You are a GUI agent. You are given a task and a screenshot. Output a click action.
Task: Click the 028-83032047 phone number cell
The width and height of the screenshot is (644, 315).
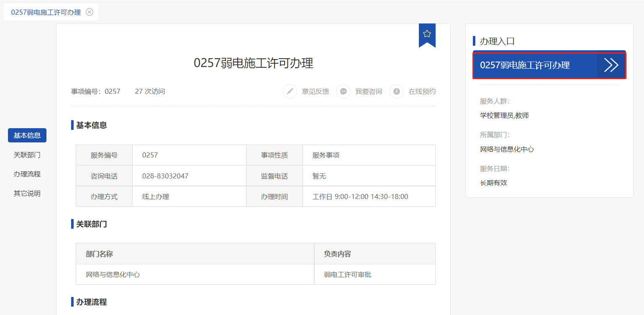165,176
